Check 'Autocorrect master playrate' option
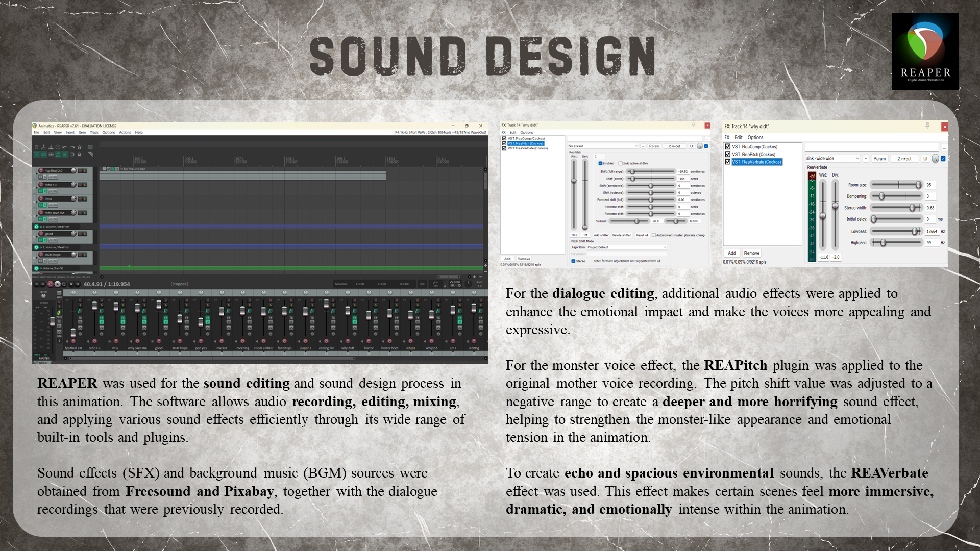This screenshot has width=980, height=551. point(653,235)
